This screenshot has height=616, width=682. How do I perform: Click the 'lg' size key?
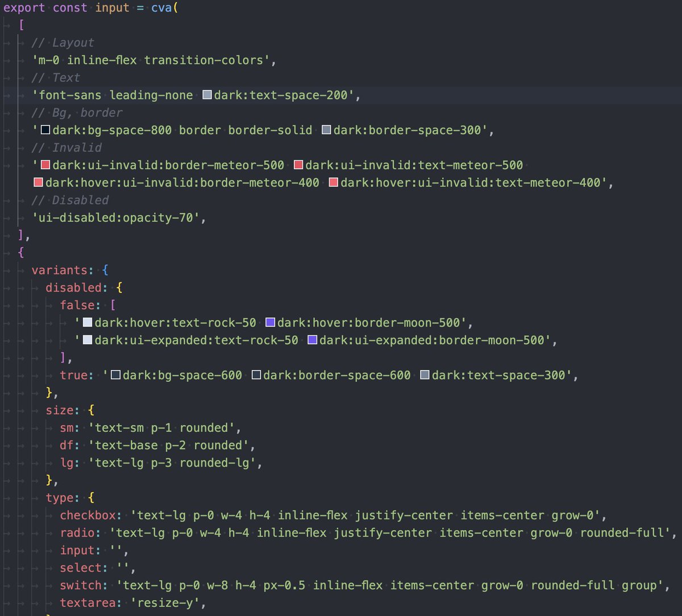tap(66, 463)
